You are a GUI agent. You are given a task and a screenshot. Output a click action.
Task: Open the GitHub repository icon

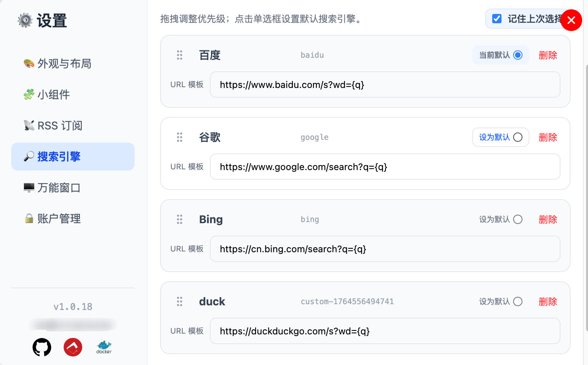[42, 347]
